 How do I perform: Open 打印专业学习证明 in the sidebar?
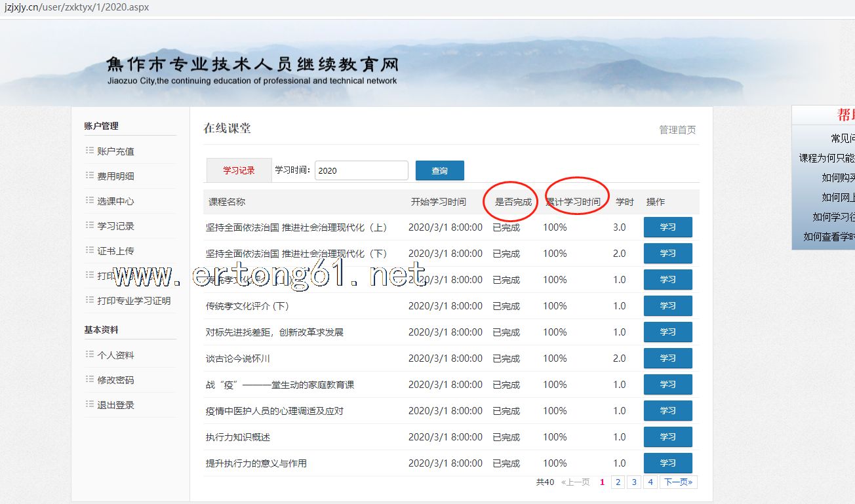pos(134,301)
